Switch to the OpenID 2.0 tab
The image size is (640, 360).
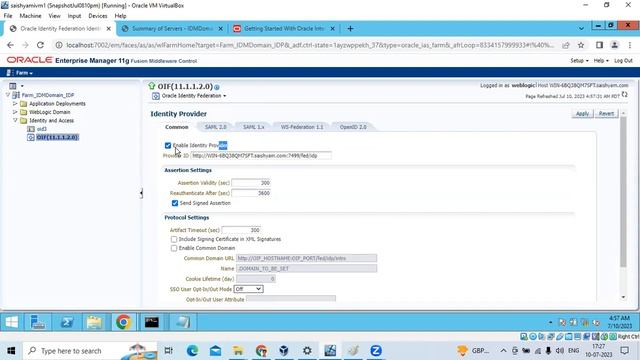pyautogui.click(x=353, y=127)
